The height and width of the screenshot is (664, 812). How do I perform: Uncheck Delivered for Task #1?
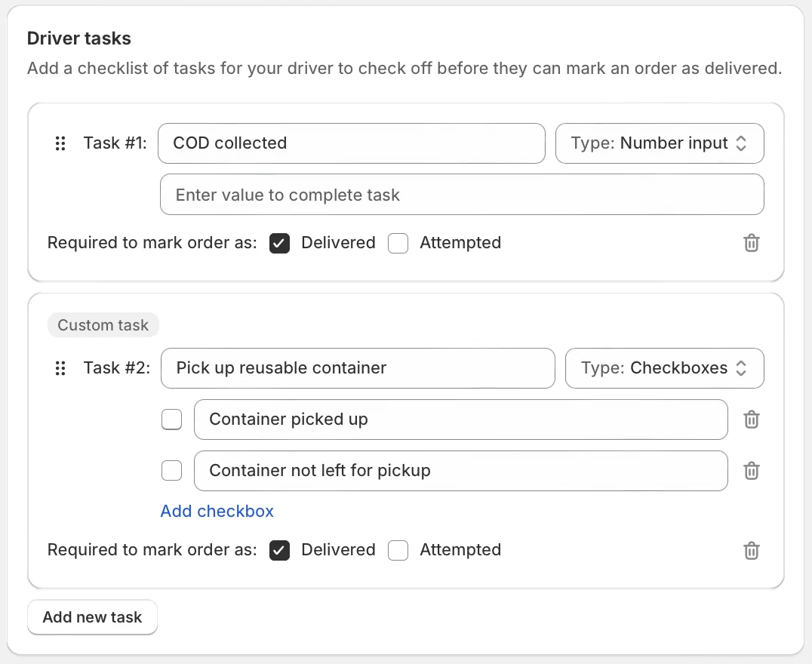279,243
